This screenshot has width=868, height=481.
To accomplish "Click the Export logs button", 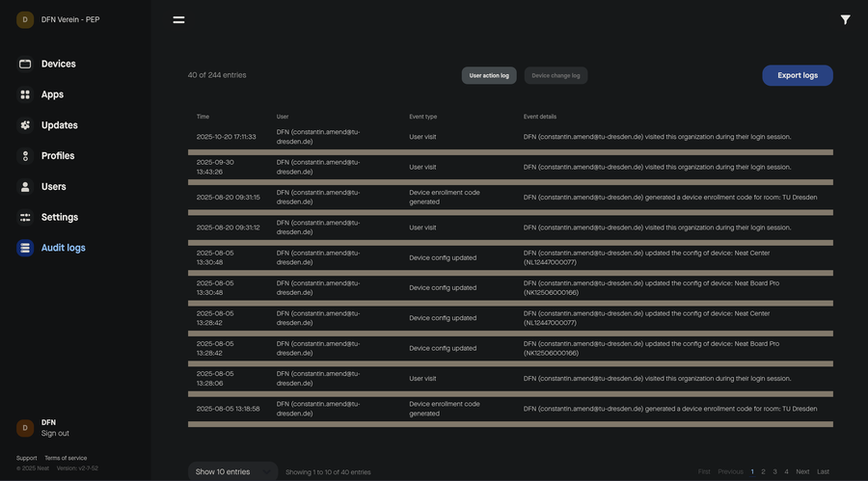I will pos(797,75).
